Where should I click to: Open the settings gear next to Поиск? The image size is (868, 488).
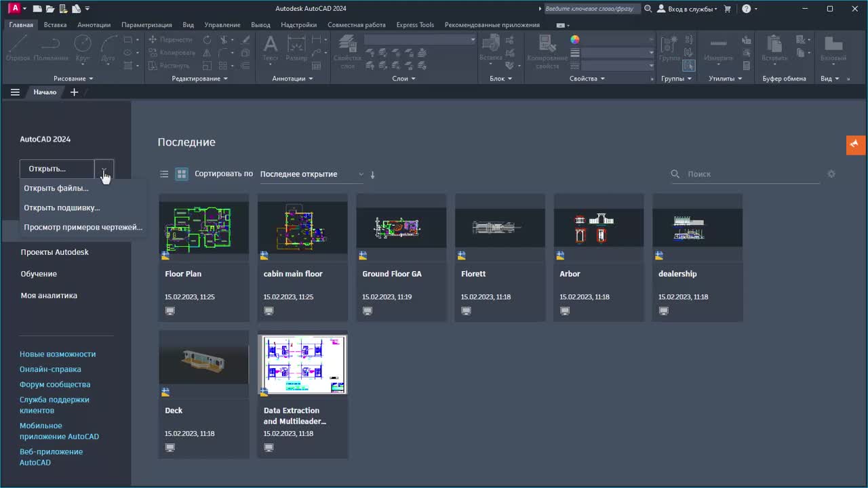[831, 174]
